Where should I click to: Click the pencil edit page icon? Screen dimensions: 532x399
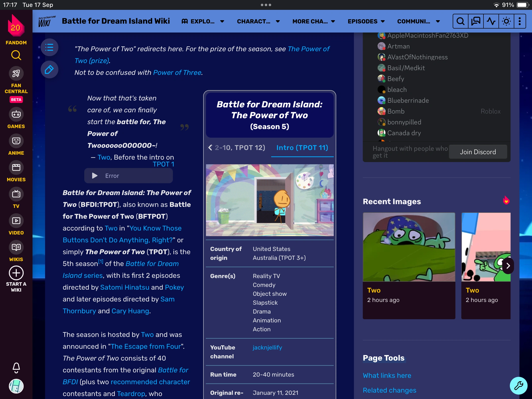point(49,69)
